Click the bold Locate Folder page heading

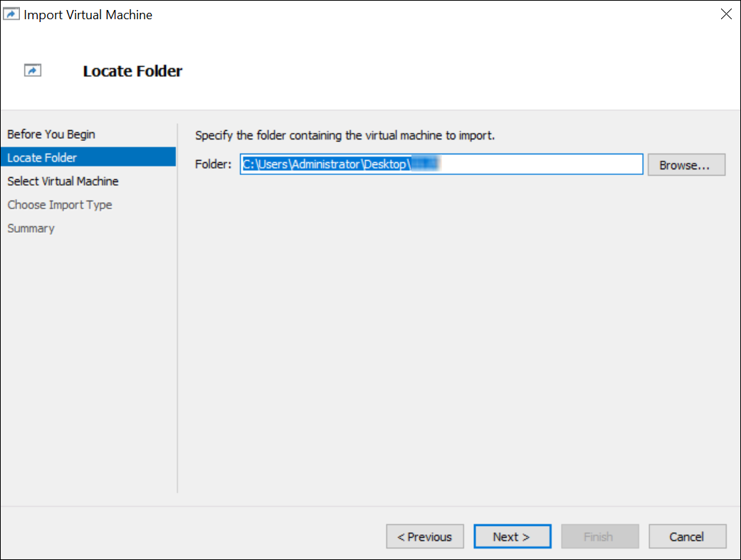[x=132, y=71]
